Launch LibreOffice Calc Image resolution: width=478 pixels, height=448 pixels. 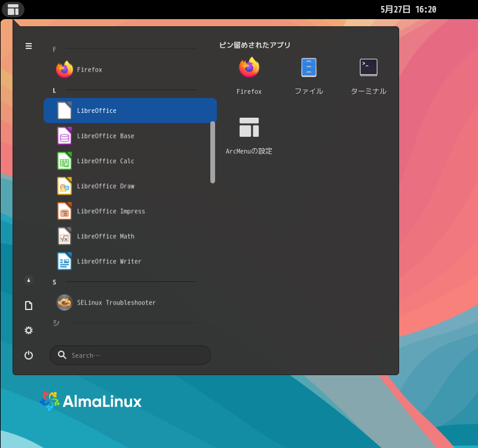tap(130, 161)
